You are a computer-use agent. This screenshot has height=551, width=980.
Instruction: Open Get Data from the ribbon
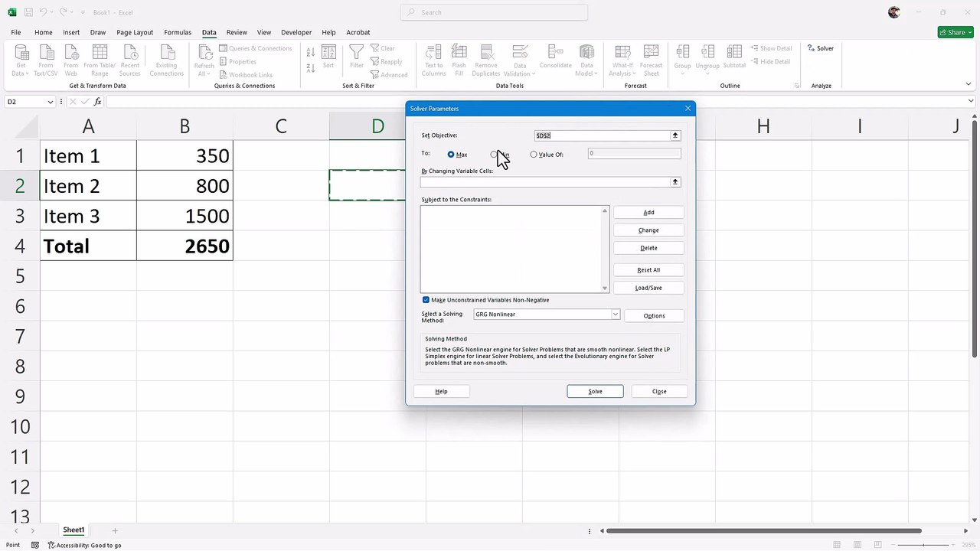pyautogui.click(x=21, y=60)
